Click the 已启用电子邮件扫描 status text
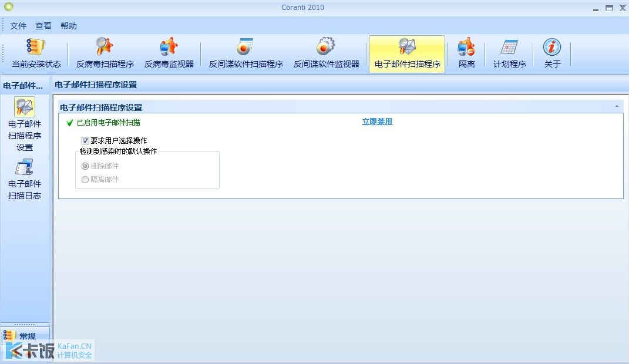 pos(108,123)
